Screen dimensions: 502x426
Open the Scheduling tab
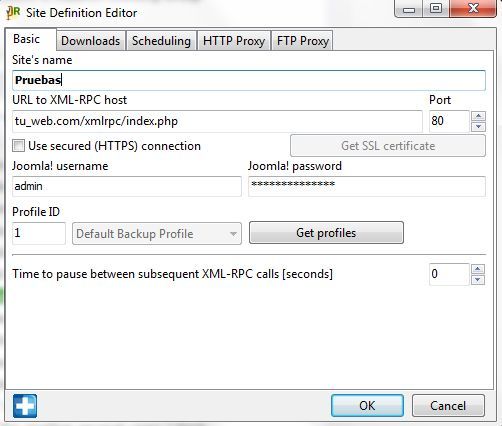click(x=161, y=41)
